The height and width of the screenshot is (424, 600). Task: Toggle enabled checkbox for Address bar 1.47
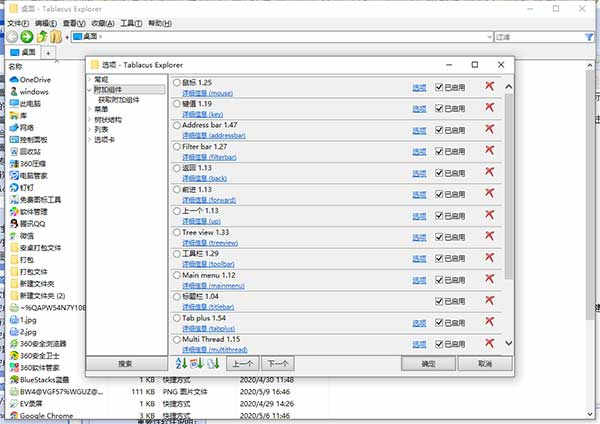coord(439,130)
